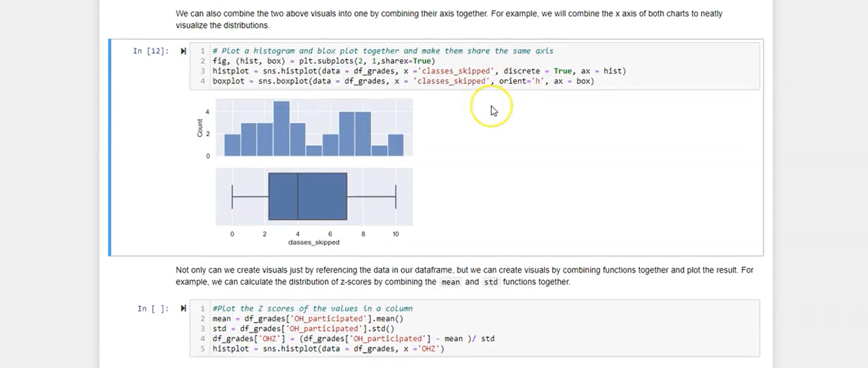
Task: Click the blue selection bar of the active cell
Action: click(x=110, y=147)
